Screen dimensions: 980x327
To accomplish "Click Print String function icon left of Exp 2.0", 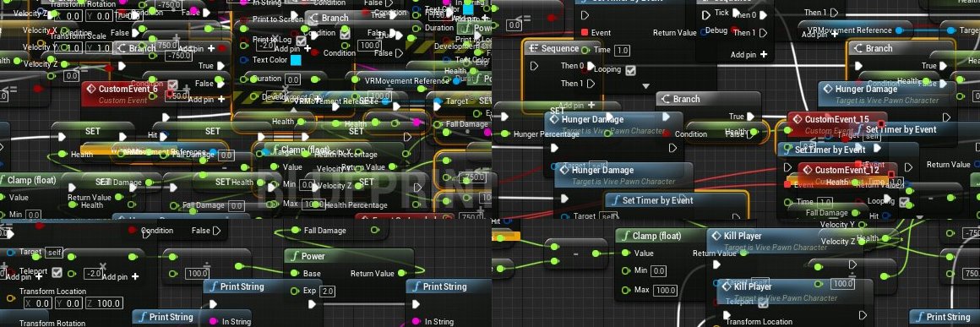I will point(213,286).
